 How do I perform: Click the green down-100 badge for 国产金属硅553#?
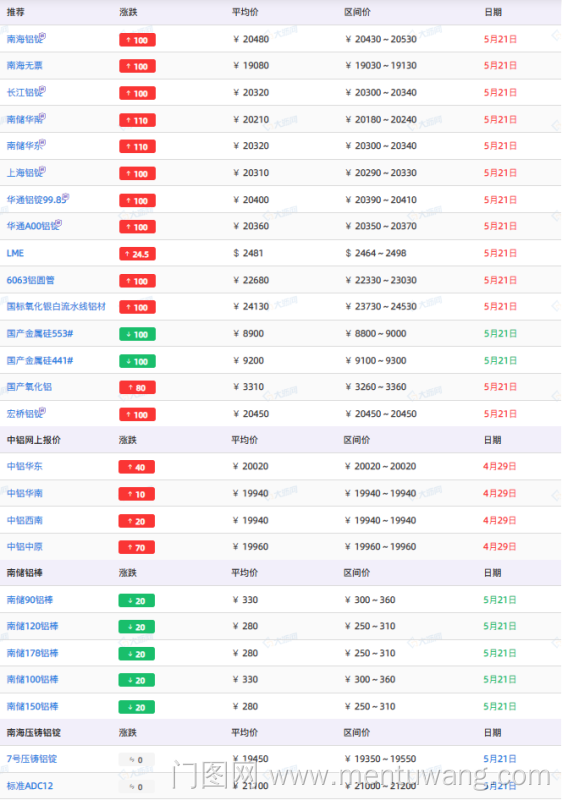[137, 335]
